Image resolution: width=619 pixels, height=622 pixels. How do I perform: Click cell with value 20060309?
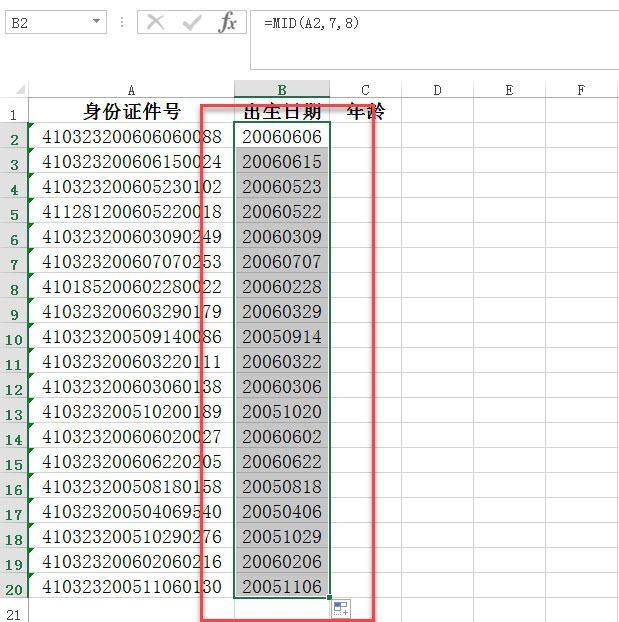(282, 236)
